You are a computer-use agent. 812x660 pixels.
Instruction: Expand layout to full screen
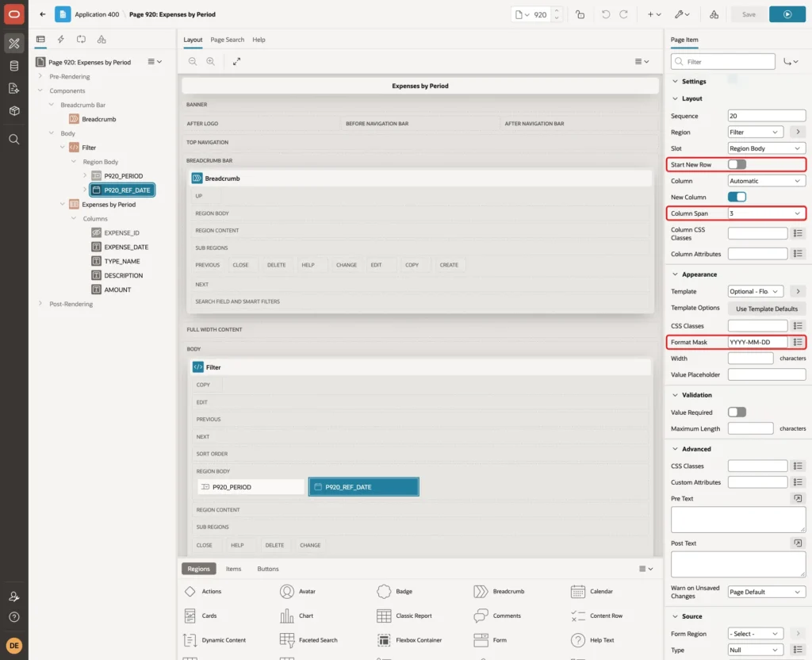236,61
